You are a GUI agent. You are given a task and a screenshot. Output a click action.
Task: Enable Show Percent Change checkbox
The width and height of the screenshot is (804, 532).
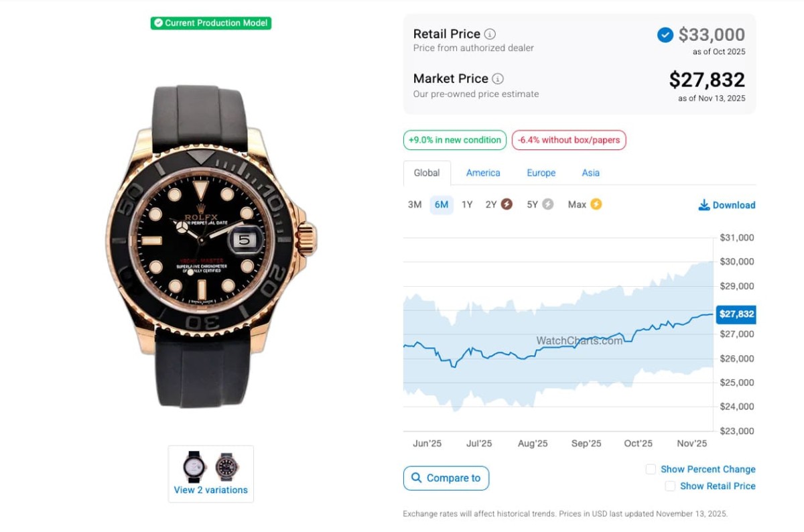651,469
